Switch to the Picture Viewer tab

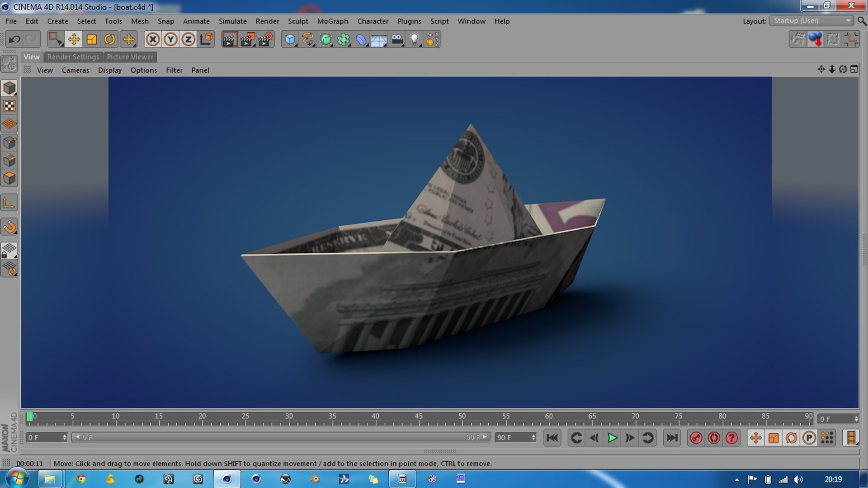coord(130,57)
